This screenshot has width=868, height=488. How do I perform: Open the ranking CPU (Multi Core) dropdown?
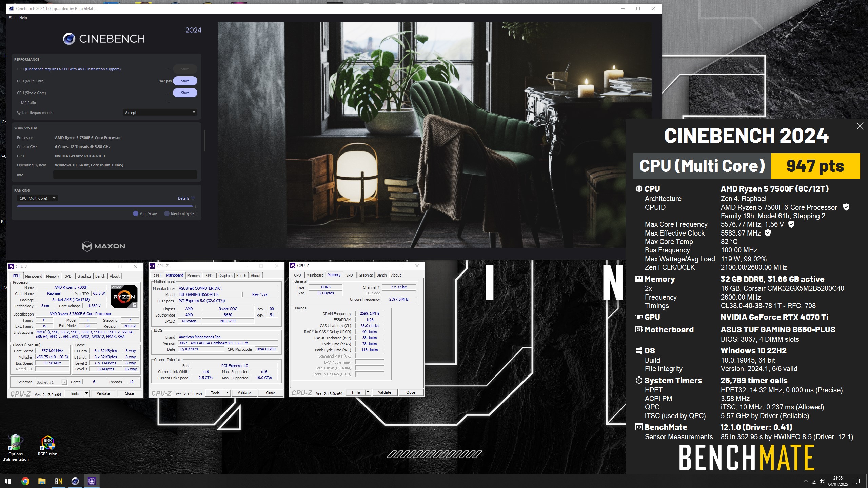coord(37,198)
